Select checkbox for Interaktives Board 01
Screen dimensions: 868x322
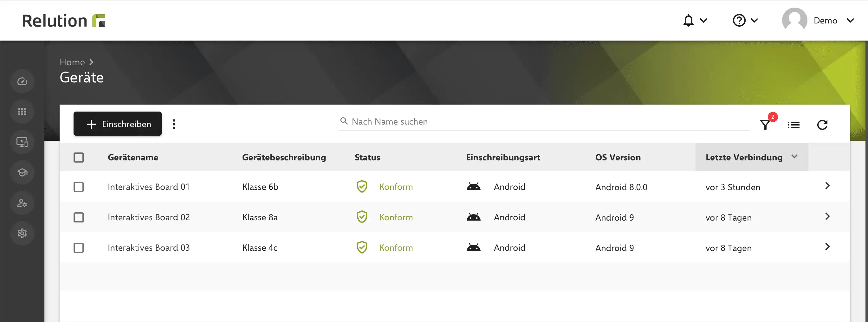click(79, 187)
